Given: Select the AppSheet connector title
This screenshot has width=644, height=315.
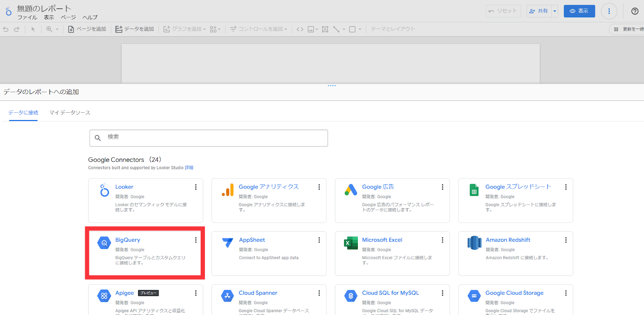Looking at the screenshot, I should click(x=252, y=240).
